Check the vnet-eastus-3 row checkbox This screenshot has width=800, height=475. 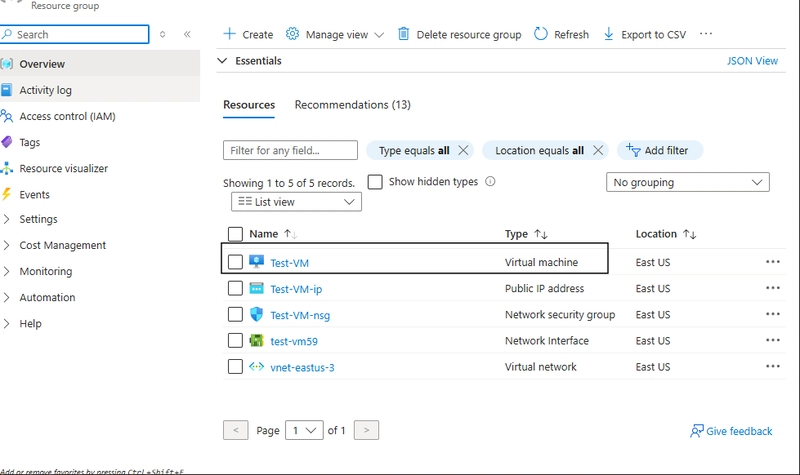coord(235,366)
